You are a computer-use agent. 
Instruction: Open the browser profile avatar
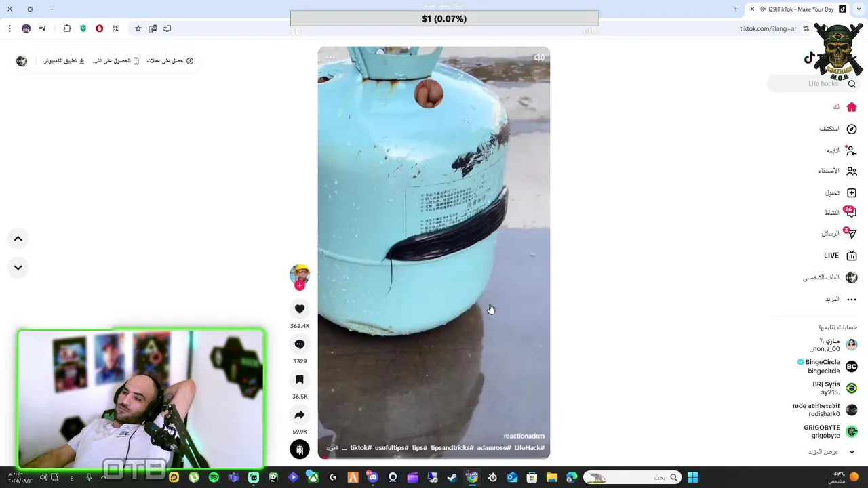pyautogui.click(x=26, y=28)
